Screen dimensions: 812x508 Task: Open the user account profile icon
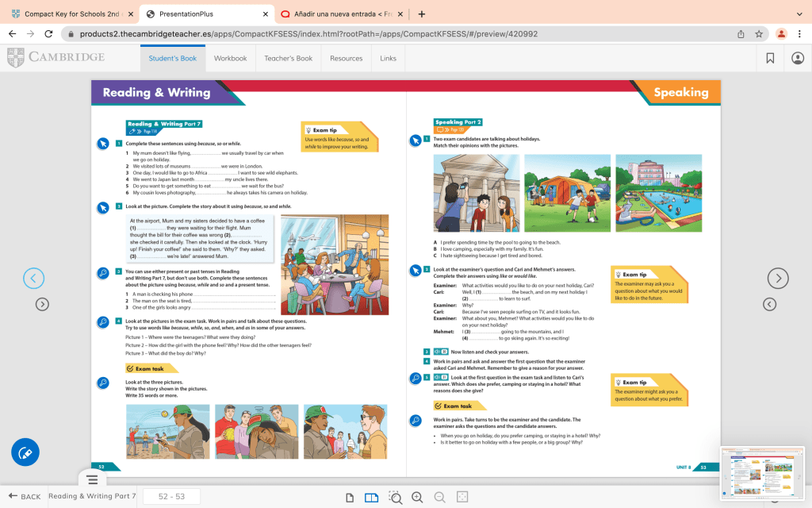click(x=797, y=58)
